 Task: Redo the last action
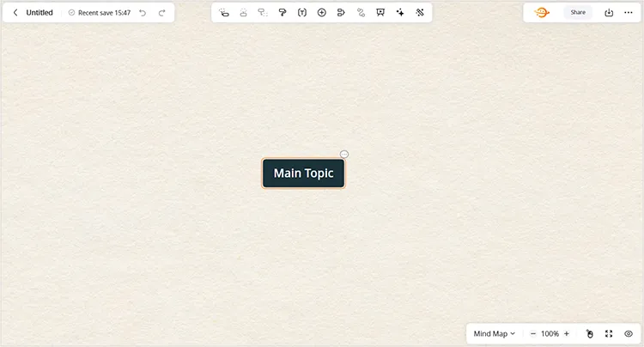pyautogui.click(x=161, y=13)
